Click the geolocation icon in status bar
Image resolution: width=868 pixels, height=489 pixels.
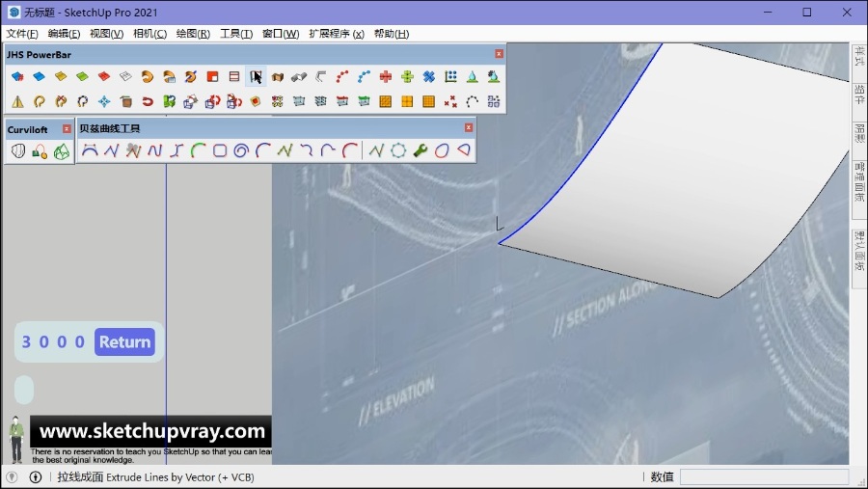point(12,476)
